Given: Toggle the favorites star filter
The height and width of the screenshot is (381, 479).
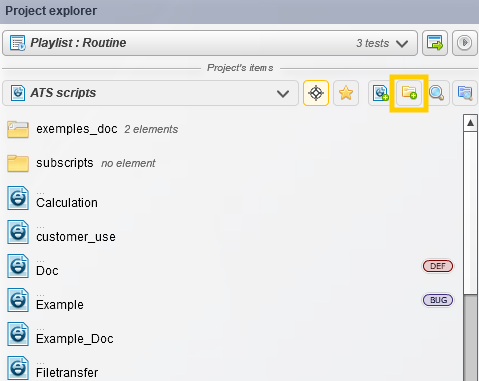Looking at the screenshot, I should tap(346, 93).
